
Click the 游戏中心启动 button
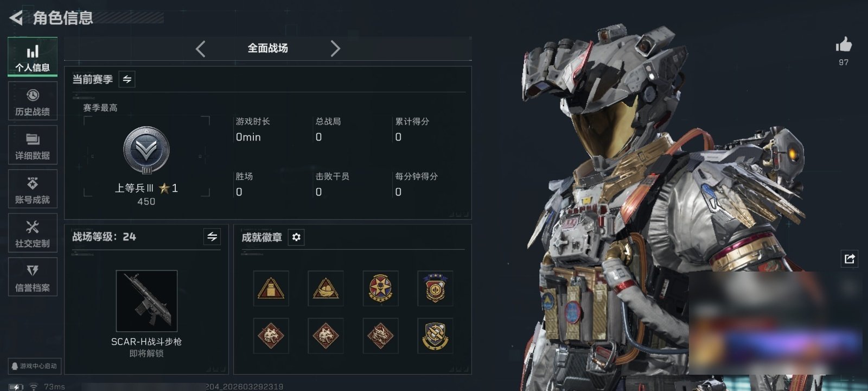click(34, 366)
